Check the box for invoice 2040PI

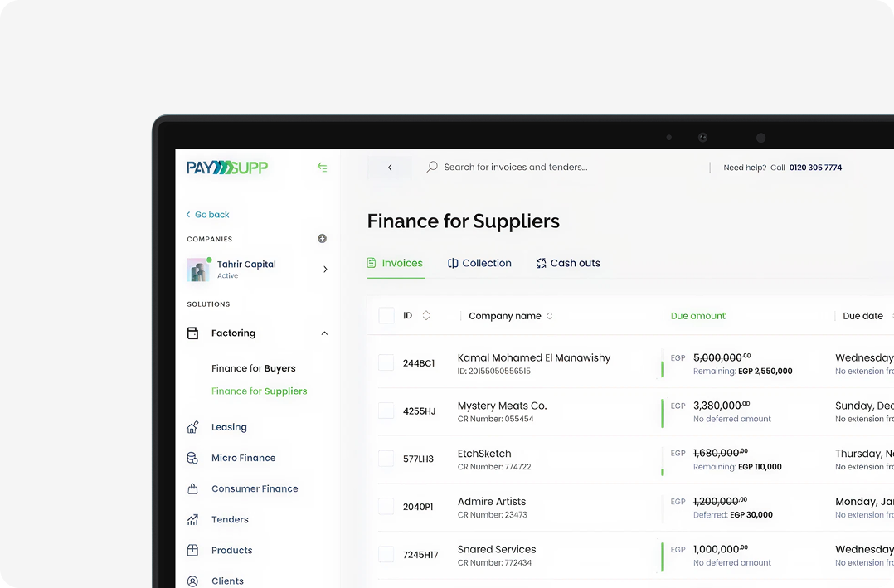pyautogui.click(x=386, y=507)
